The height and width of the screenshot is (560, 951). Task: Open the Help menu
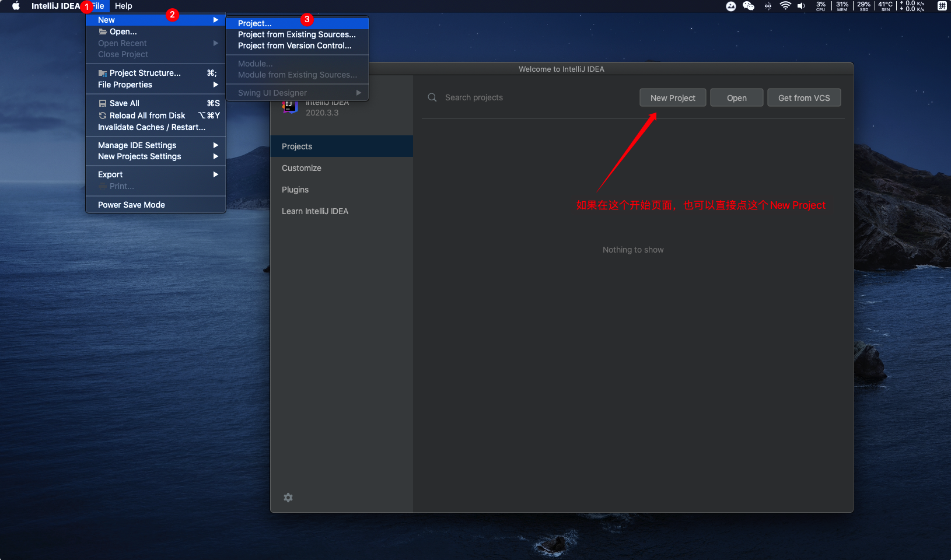click(x=124, y=6)
